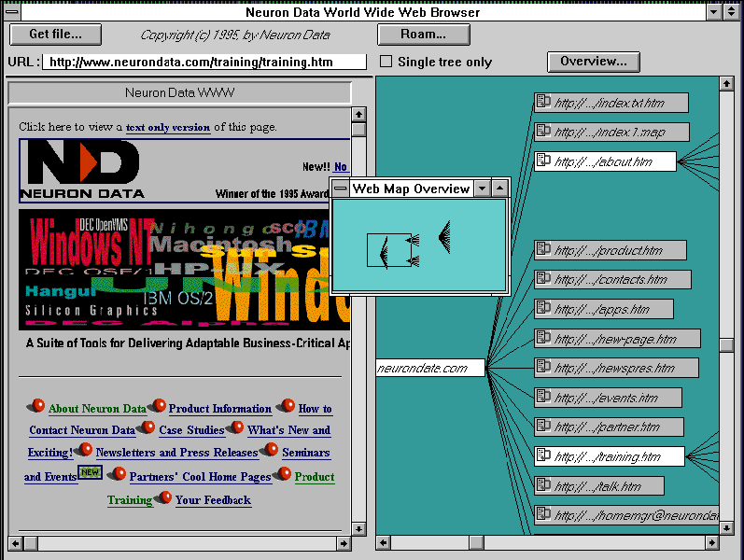Click the page pane vertical scroll up arrow

click(358, 115)
